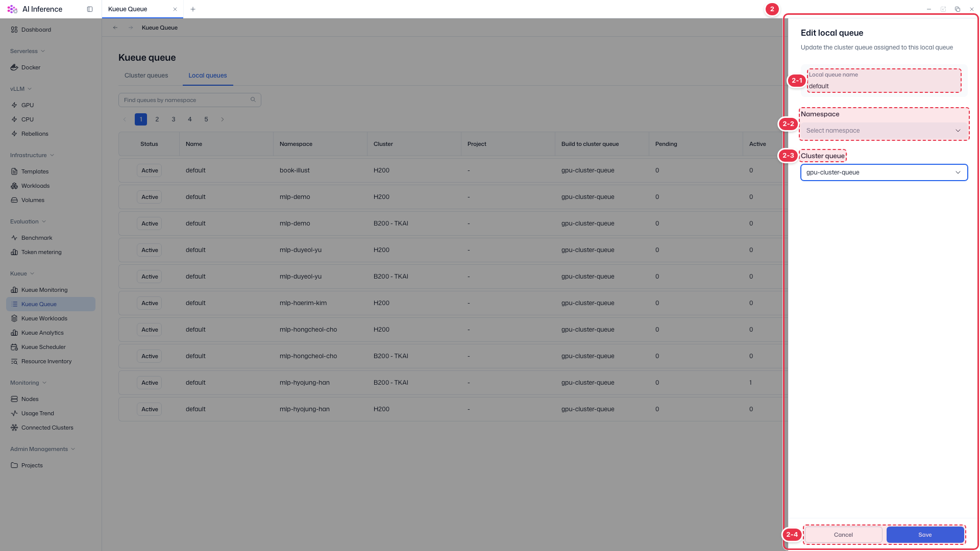Viewport: 980px width, 551px height.
Task: Add a new tab with plus icon
Action: (x=193, y=9)
